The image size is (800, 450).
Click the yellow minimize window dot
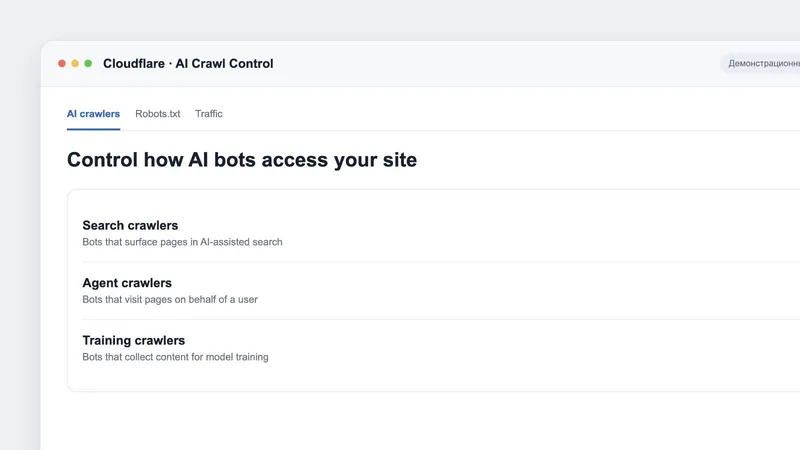[x=75, y=63]
